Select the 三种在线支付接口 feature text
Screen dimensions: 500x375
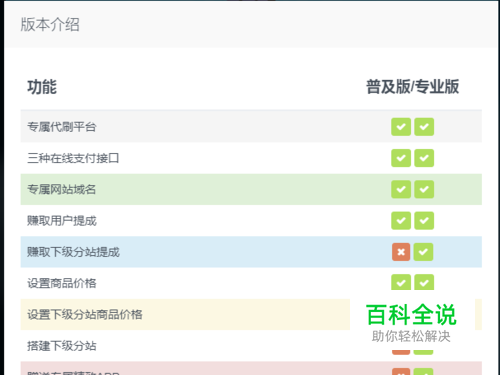[73, 158]
